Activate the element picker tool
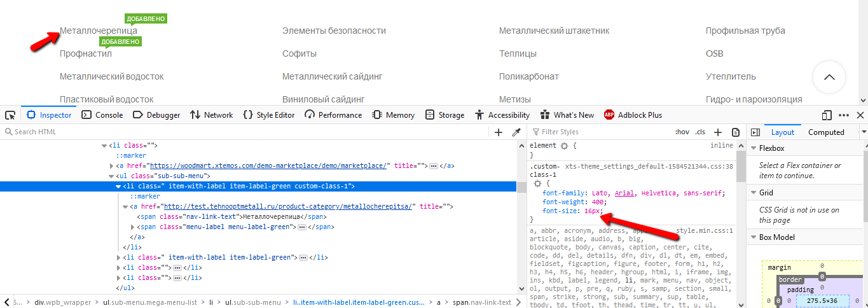Viewport: 868px width, 308px height. pos(10,115)
